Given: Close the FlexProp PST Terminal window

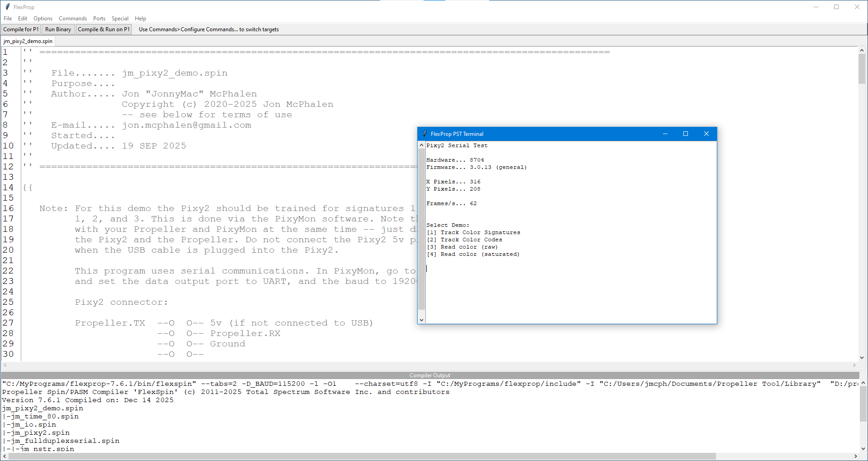Looking at the screenshot, I should click(x=706, y=134).
